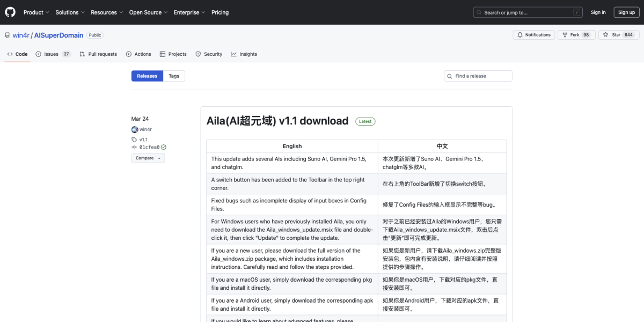
Task: Click inside the Find a release field
Action: 480,76
